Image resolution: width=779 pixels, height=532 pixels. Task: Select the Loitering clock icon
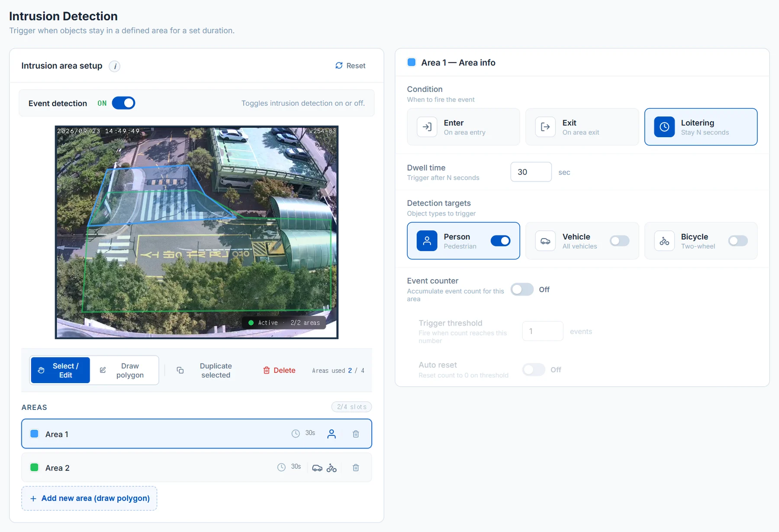pos(664,127)
